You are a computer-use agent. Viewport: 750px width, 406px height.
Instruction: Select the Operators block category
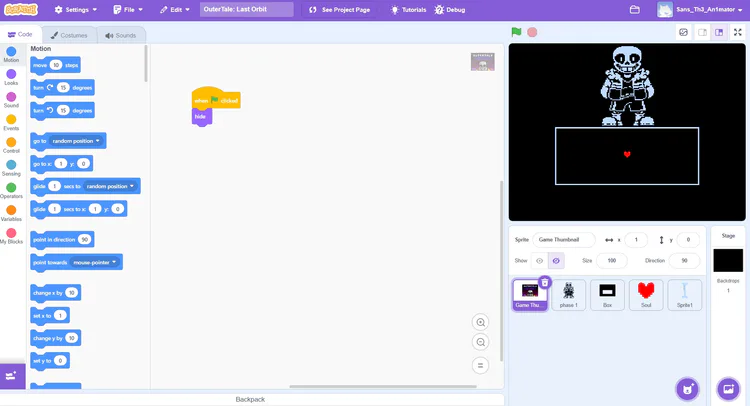click(11, 190)
